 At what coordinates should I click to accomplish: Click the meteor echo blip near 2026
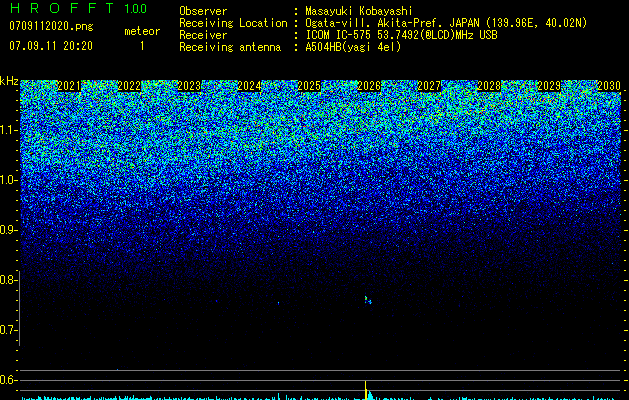coord(368,300)
